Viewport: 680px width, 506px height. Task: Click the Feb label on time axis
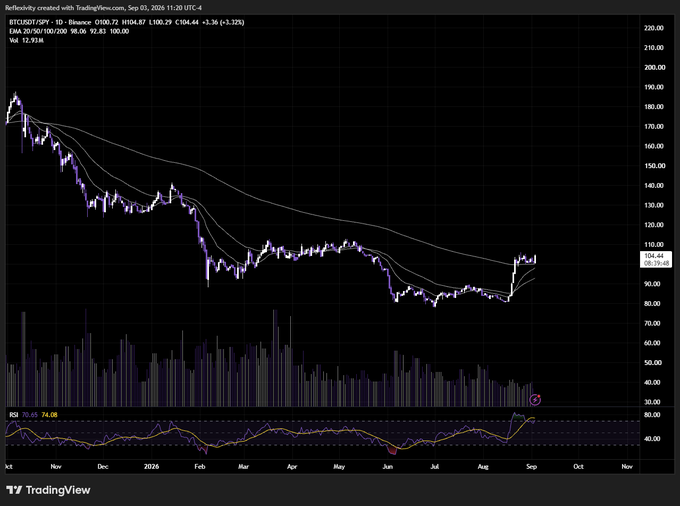point(199,467)
